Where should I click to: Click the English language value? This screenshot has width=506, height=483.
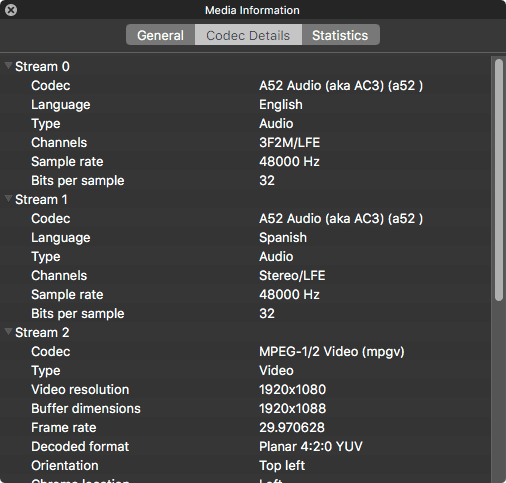(x=281, y=105)
